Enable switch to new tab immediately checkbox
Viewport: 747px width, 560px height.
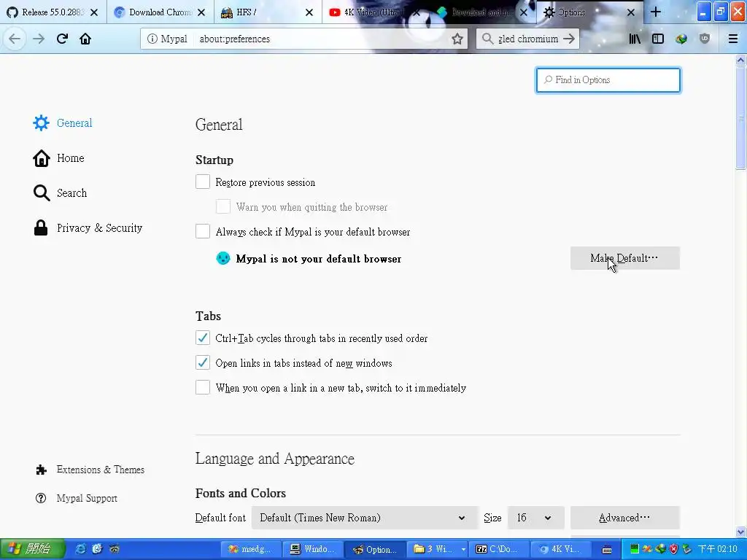[203, 387]
